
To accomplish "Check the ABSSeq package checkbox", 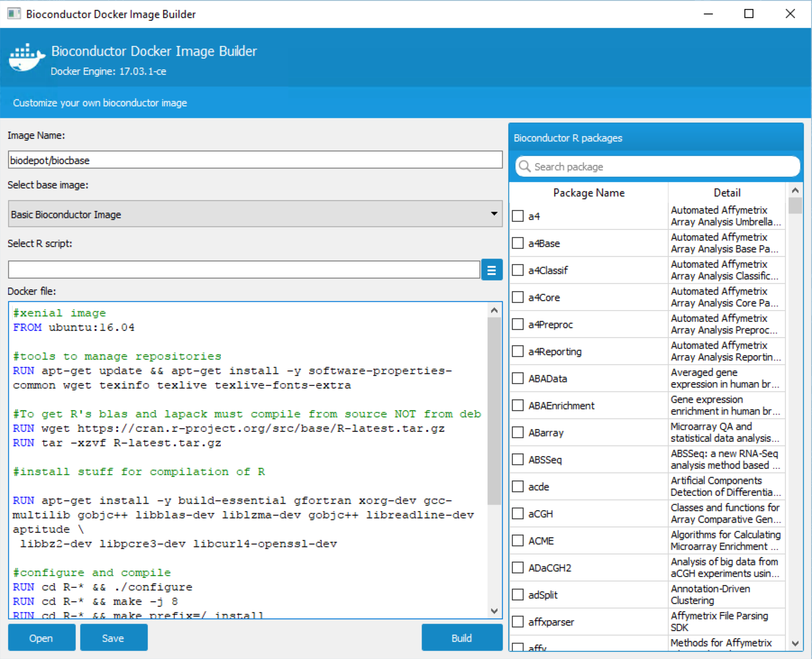I will click(x=518, y=459).
